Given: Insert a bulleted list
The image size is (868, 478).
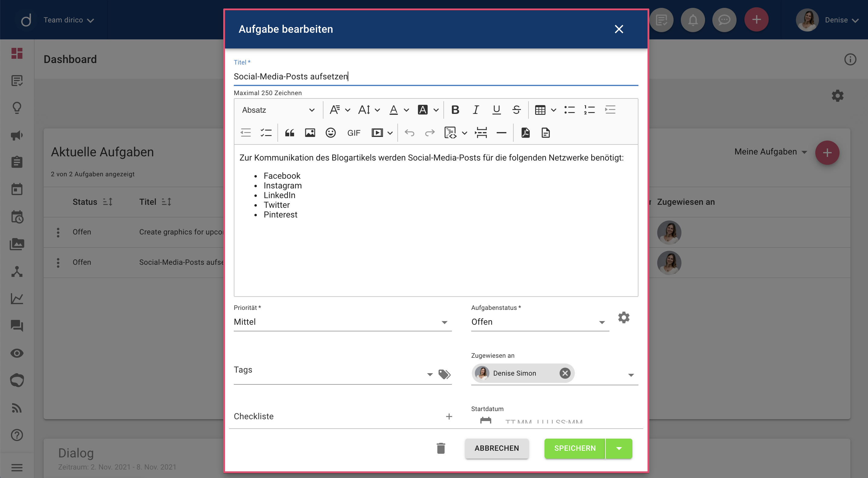Looking at the screenshot, I should [x=569, y=110].
